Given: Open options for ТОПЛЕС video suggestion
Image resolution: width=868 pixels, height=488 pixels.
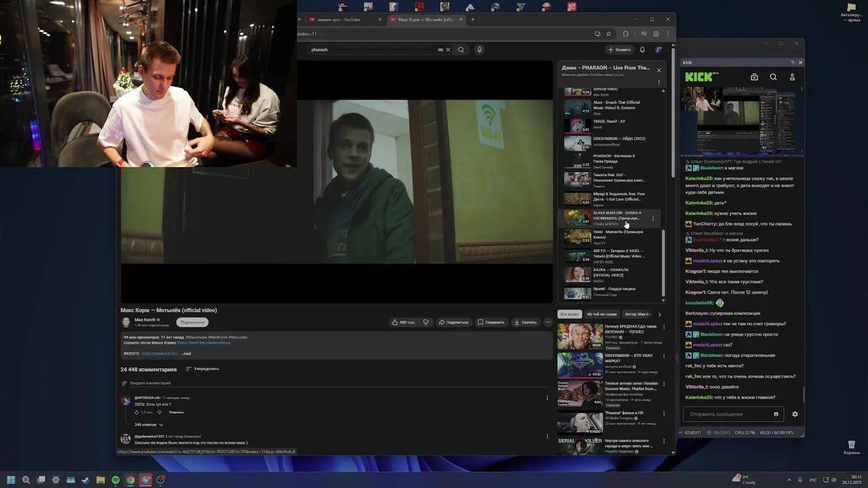Looking at the screenshot, I should coord(665,328).
